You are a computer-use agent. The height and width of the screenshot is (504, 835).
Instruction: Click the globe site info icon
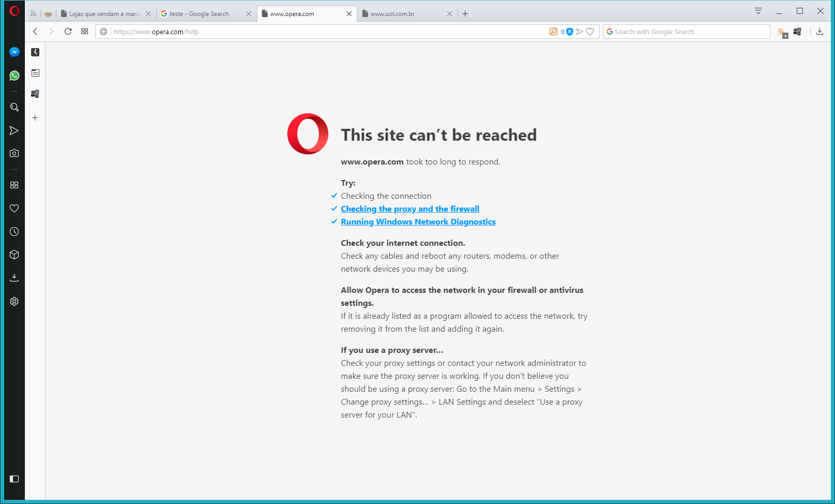104,32
